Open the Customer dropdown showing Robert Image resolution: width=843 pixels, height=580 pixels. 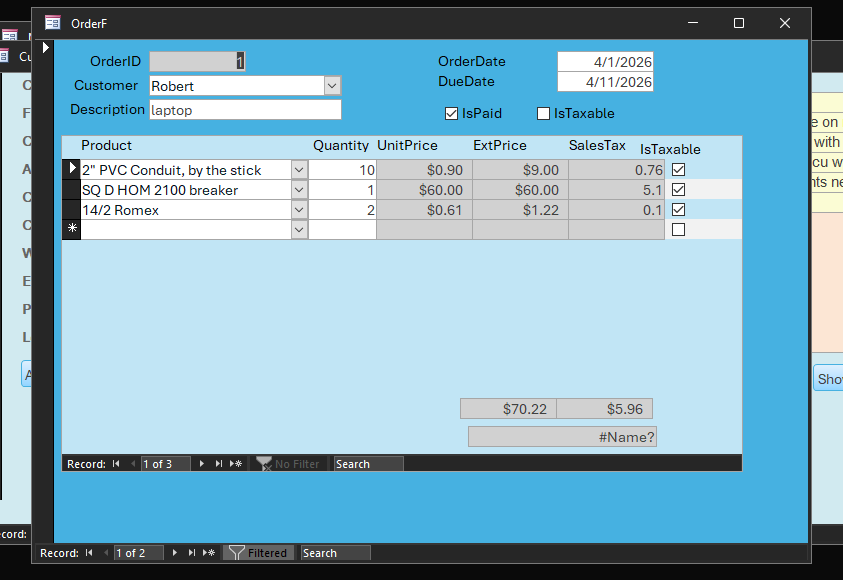(x=332, y=87)
